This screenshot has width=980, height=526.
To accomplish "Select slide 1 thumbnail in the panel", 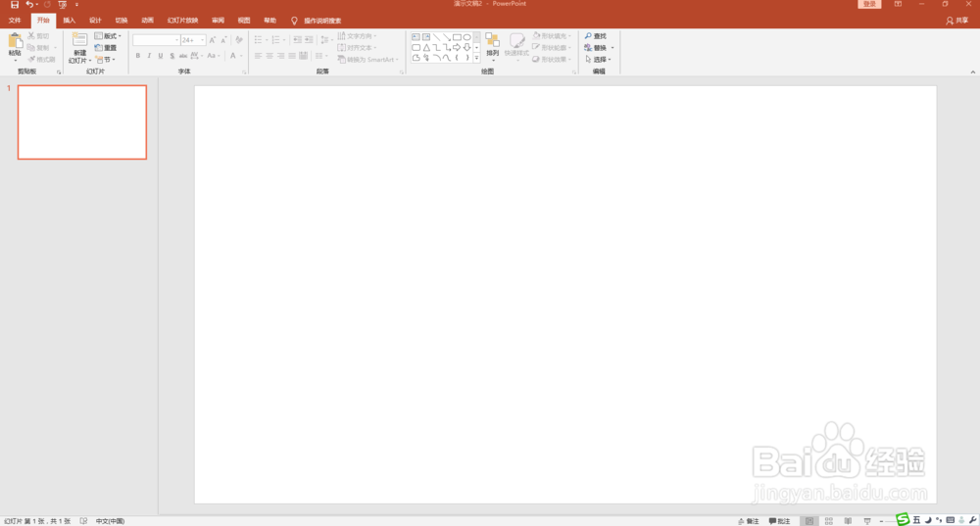I will 82,122.
